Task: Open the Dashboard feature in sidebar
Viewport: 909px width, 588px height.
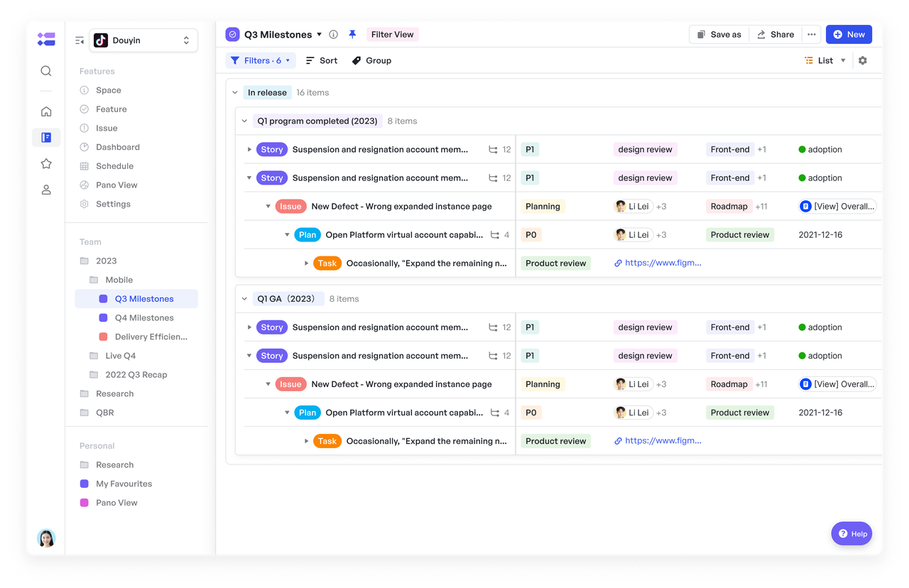Action: (116, 146)
